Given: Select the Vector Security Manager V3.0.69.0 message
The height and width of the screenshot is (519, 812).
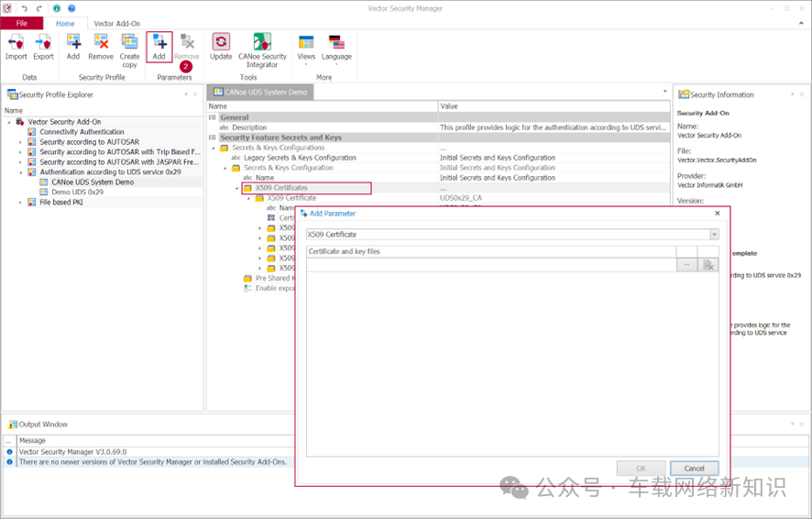Looking at the screenshot, I should click(x=73, y=452).
